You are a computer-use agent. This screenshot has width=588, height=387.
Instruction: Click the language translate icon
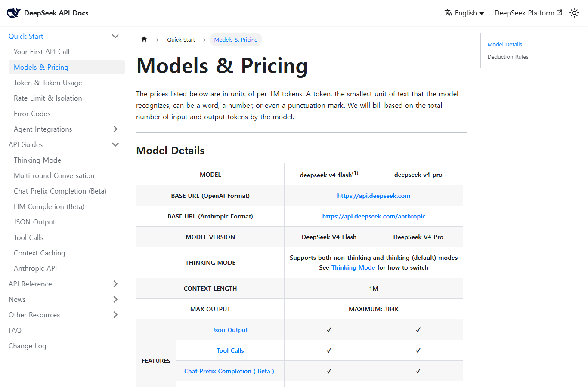449,13
